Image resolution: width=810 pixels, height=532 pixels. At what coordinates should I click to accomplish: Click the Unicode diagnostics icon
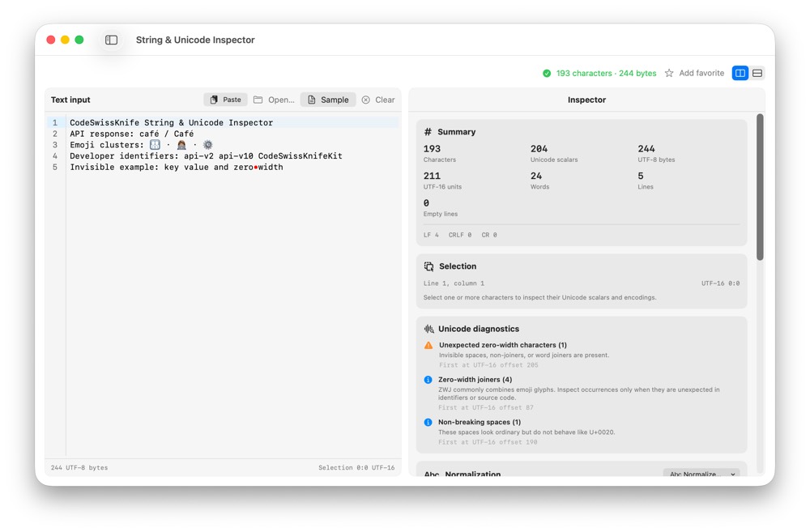tap(428, 329)
